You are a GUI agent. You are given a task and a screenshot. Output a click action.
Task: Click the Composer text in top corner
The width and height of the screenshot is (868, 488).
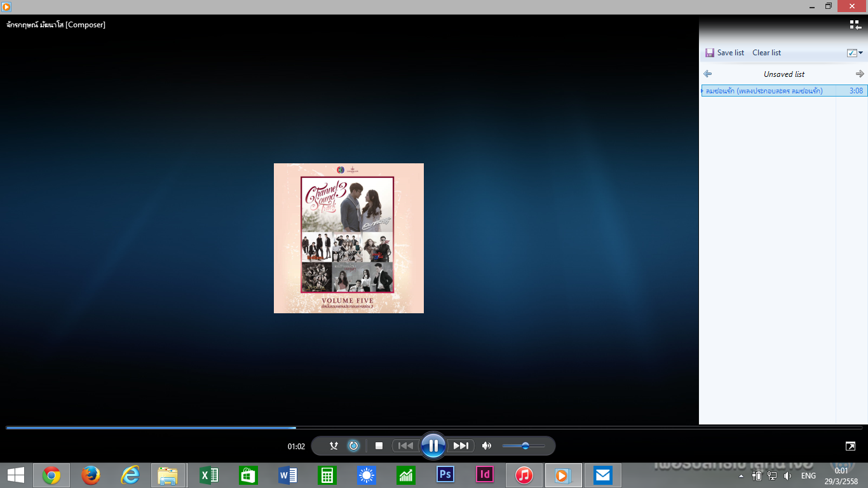pos(56,25)
